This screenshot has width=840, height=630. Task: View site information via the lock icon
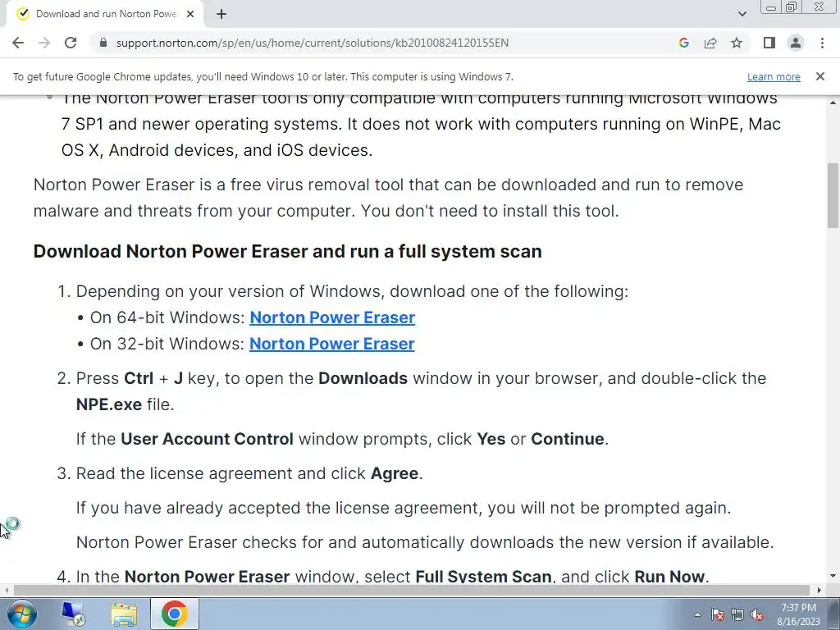coord(103,43)
